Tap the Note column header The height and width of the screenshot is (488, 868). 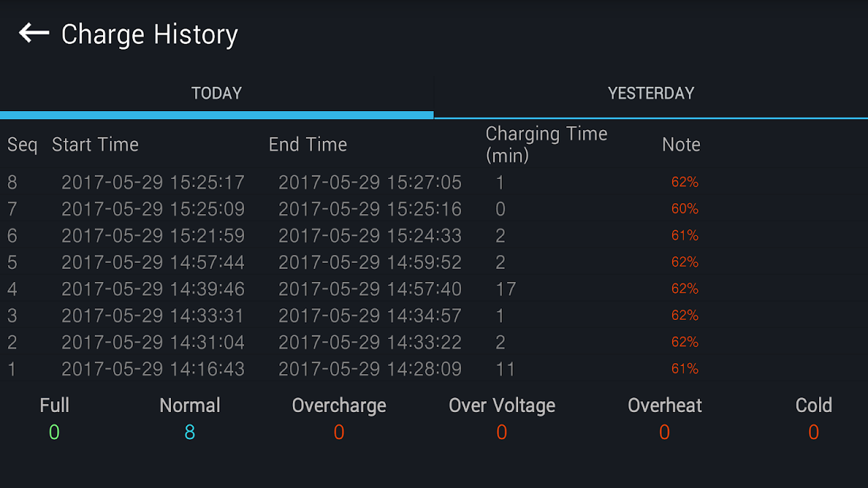click(681, 144)
